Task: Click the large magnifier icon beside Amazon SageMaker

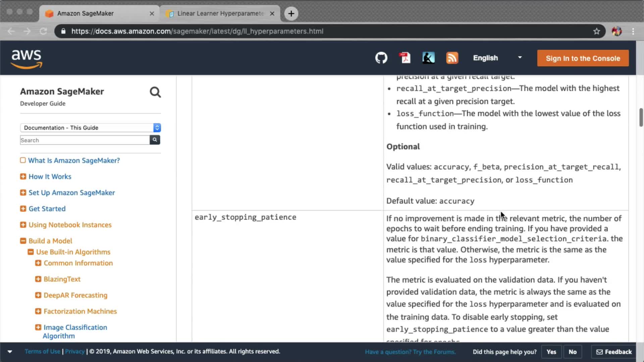Action: (x=155, y=92)
